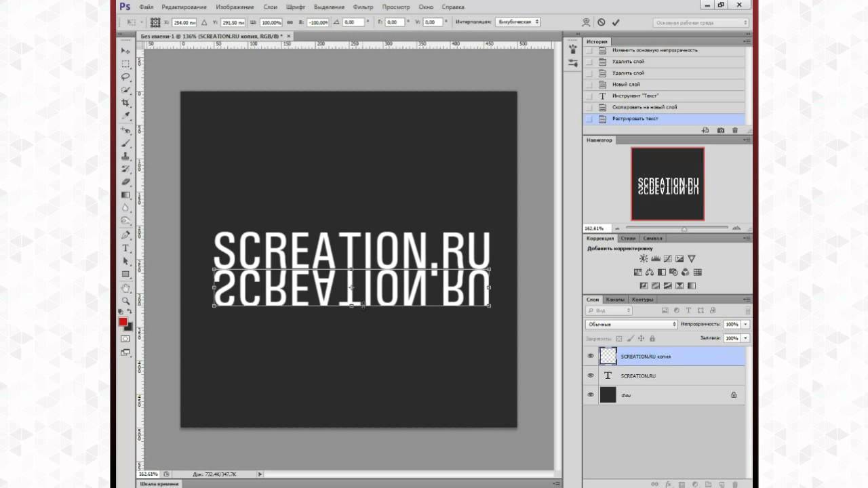
Task: Hide the SCREATION.RU text layer
Action: (591, 375)
